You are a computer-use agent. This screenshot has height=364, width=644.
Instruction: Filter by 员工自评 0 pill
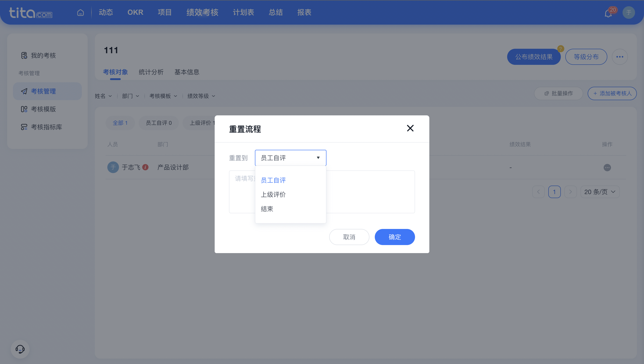click(x=159, y=123)
